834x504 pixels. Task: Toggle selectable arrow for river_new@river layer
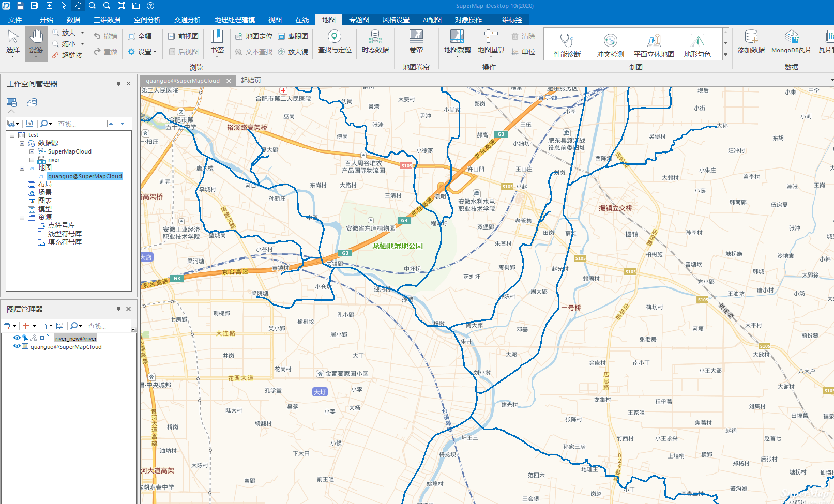[25, 338]
